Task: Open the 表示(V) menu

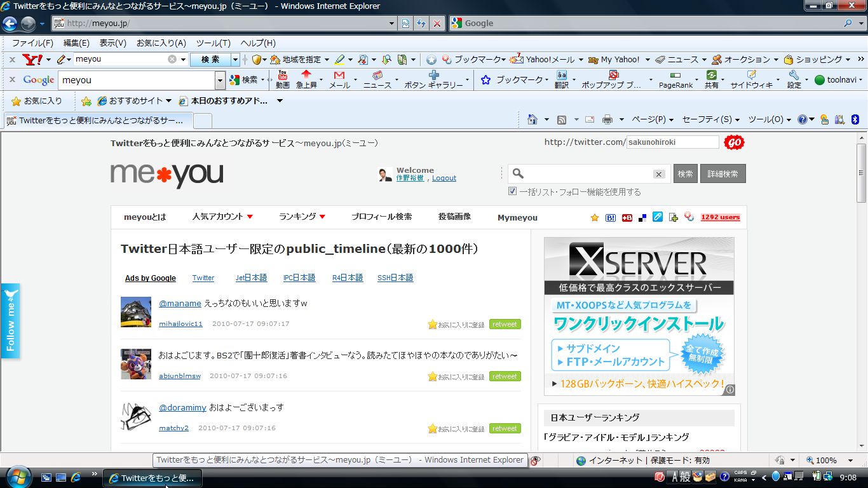Action: pyautogui.click(x=112, y=43)
